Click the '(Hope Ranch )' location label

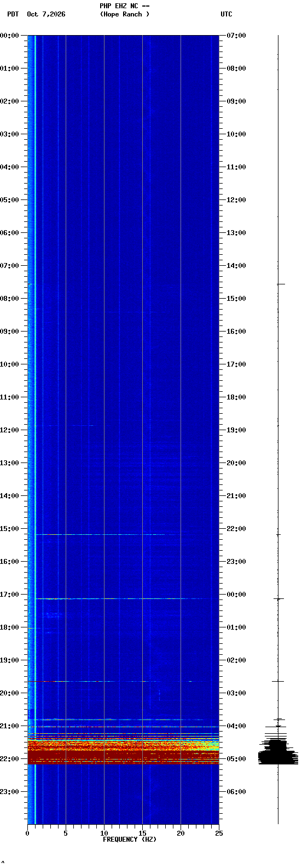124,14
